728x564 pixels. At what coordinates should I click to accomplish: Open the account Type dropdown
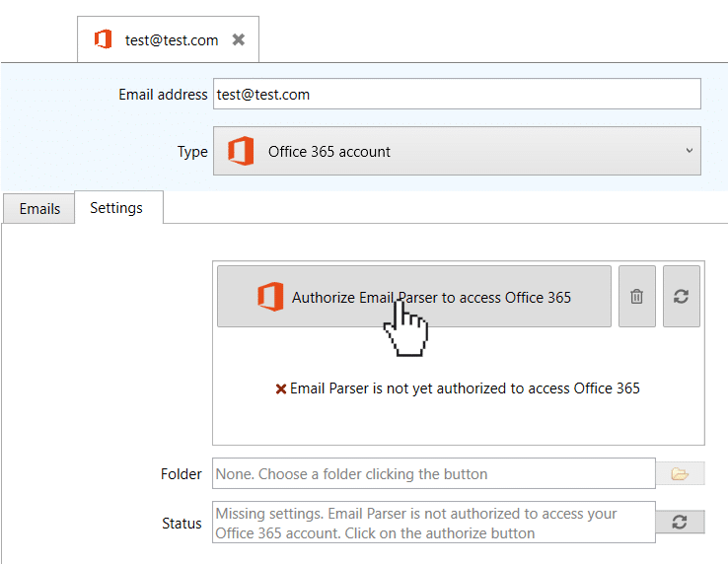457,151
